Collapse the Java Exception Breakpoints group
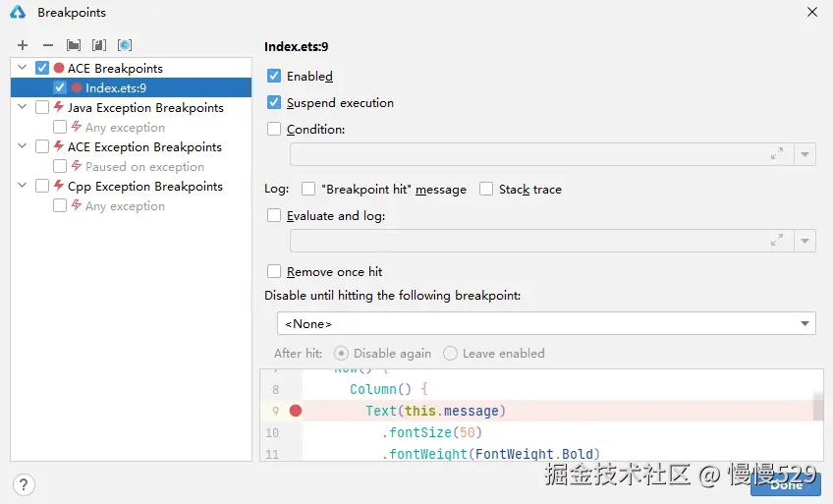Image resolution: width=833 pixels, height=504 pixels. click(22, 107)
